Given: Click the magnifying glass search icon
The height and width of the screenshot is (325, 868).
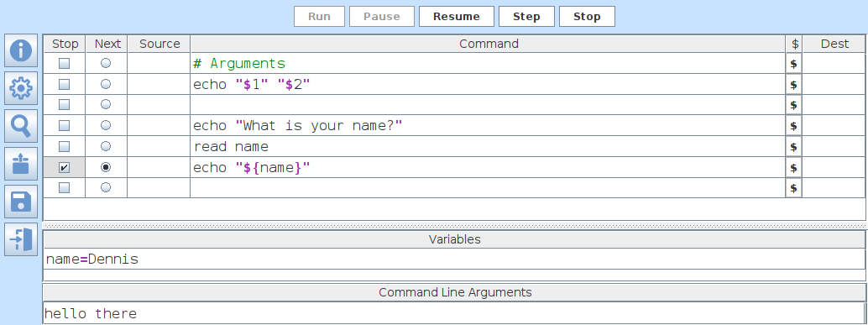Looking at the screenshot, I should click(21, 126).
